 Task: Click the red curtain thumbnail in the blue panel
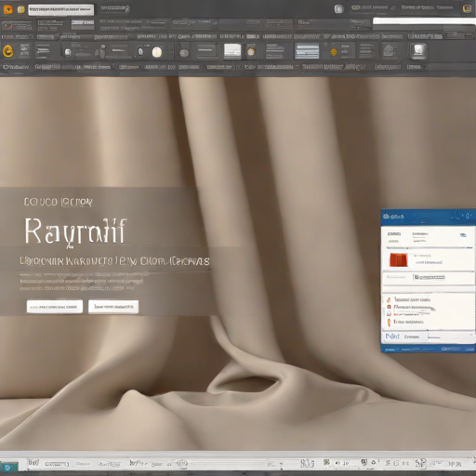coord(399,260)
